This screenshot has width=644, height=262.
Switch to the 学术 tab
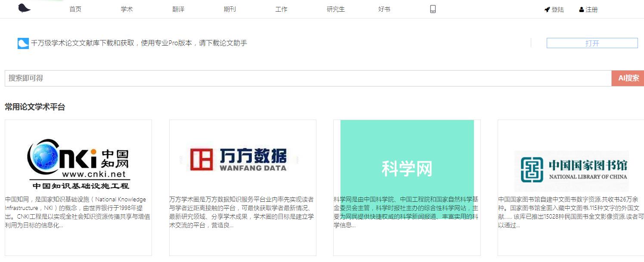pos(127,9)
